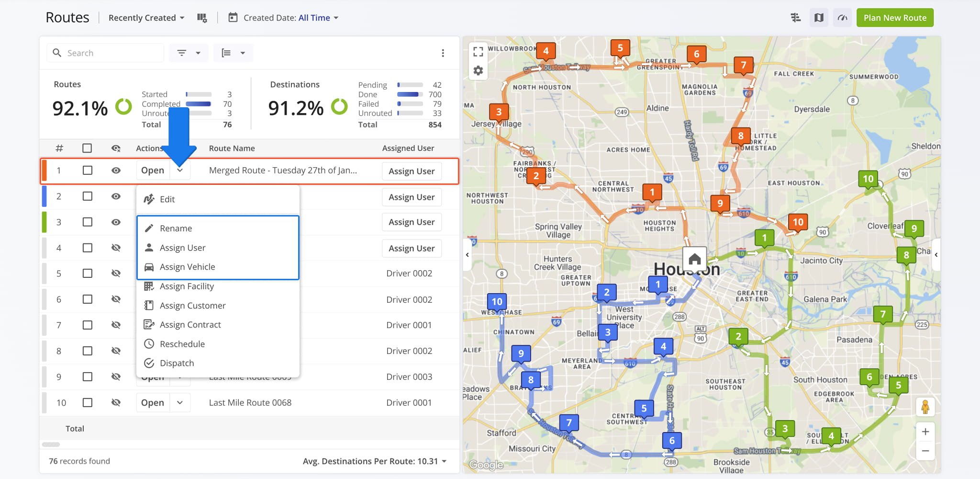This screenshot has width=980, height=479.
Task: Open the three-dot menu in the routes panel
Action: 443,53
